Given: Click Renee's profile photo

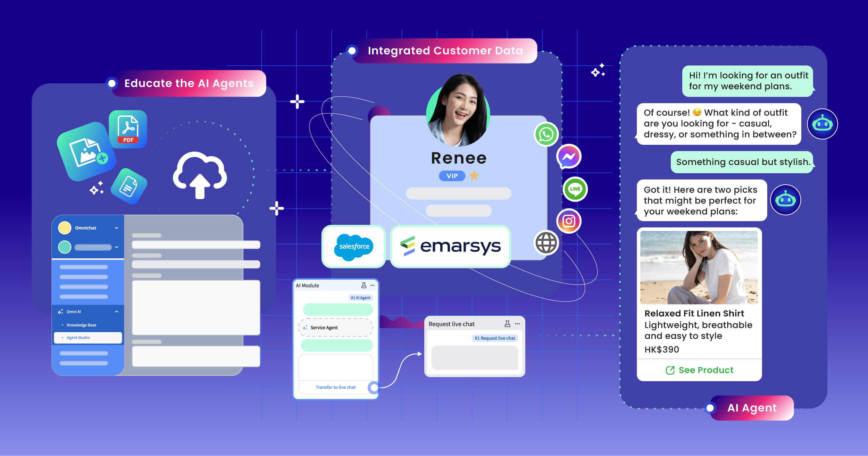Looking at the screenshot, I should click(458, 110).
